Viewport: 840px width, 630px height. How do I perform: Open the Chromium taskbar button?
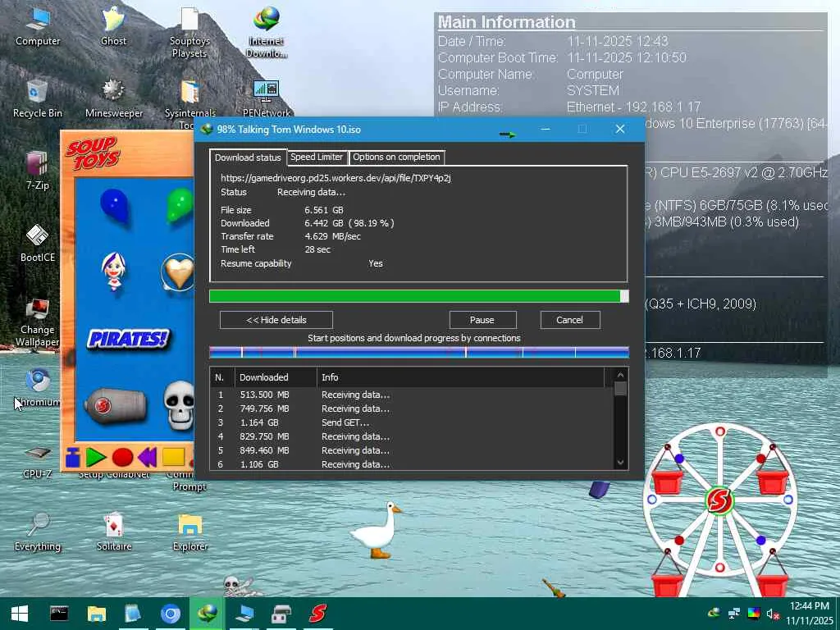click(171, 614)
